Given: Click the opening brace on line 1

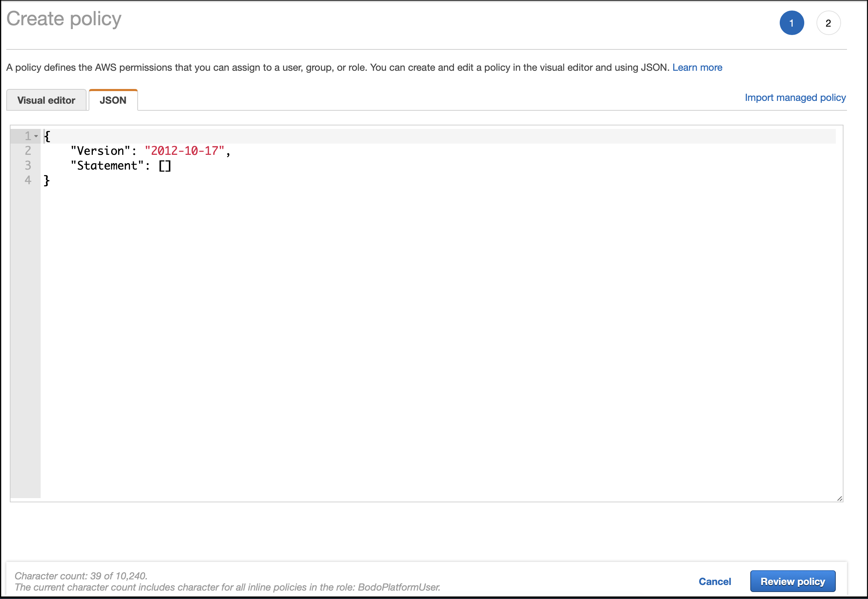Looking at the screenshot, I should pos(47,136).
